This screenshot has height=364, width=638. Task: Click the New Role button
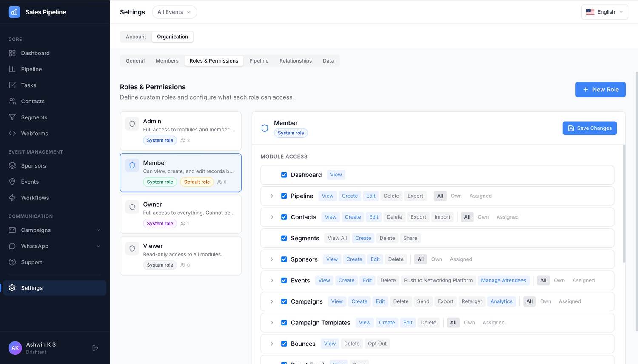click(x=601, y=90)
